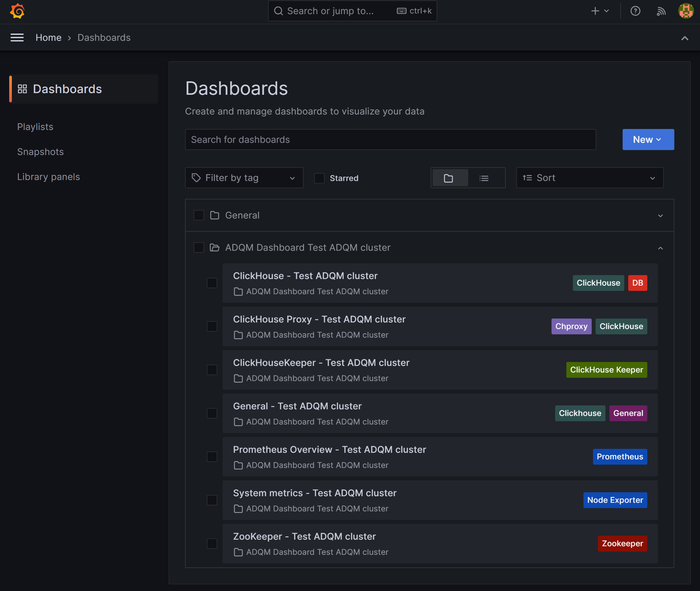Open Playlists in the sidebar

click(x=35, y=127)
